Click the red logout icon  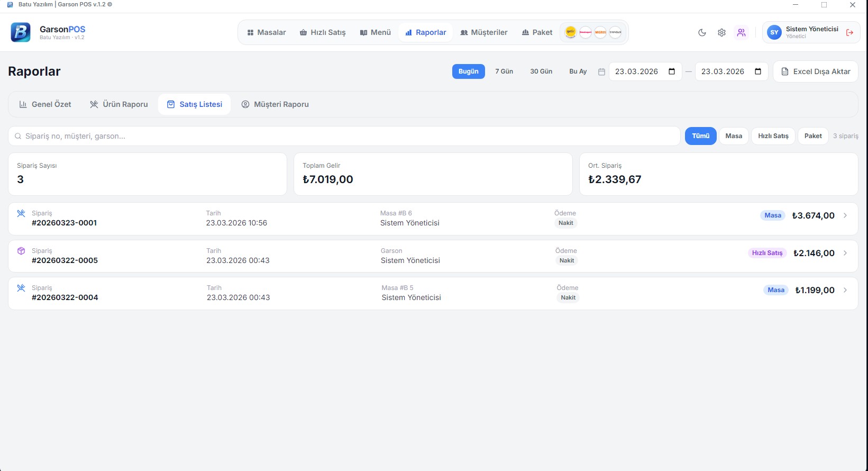[849, 32]
